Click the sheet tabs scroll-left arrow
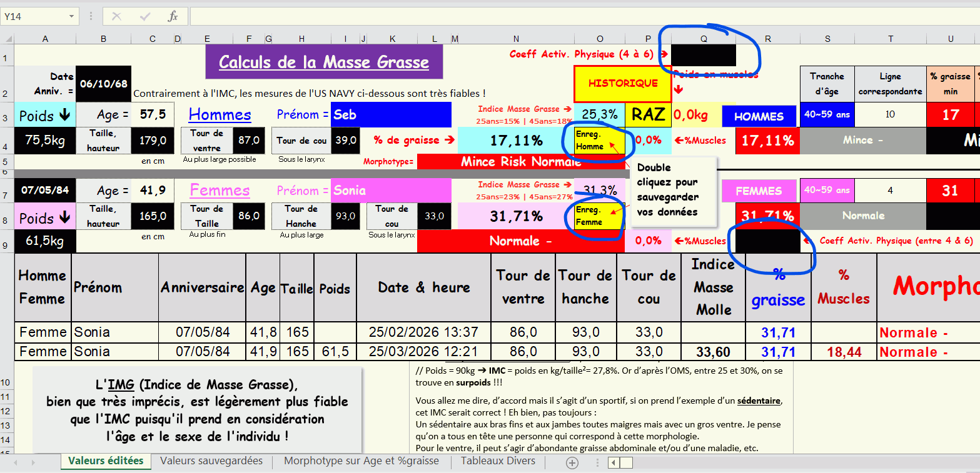Screen dimensions: 980x473 [x=16, y=462]
